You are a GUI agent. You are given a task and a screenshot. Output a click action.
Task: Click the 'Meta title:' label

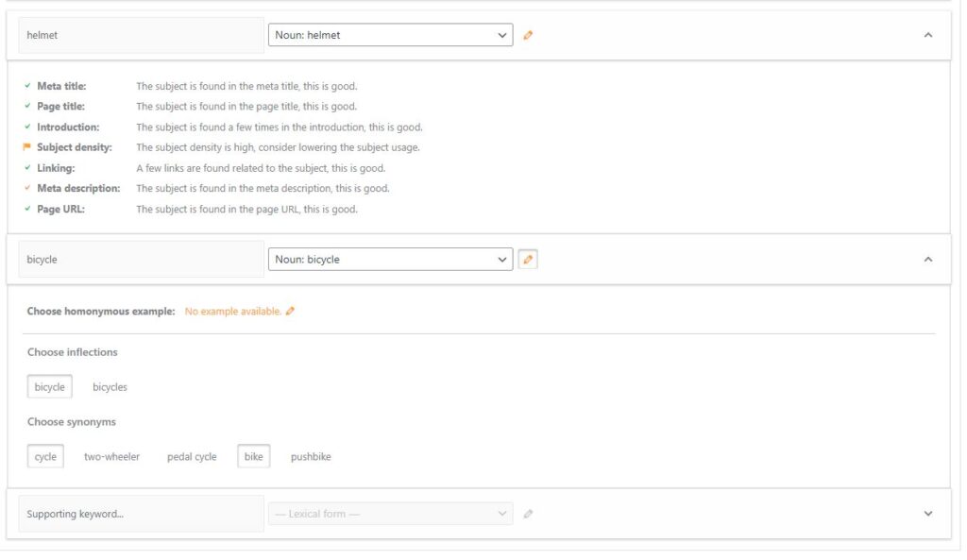pos(61,86)
